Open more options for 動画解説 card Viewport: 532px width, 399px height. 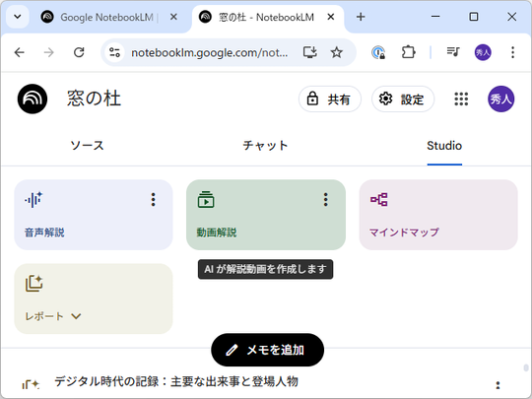coord(326,200)
